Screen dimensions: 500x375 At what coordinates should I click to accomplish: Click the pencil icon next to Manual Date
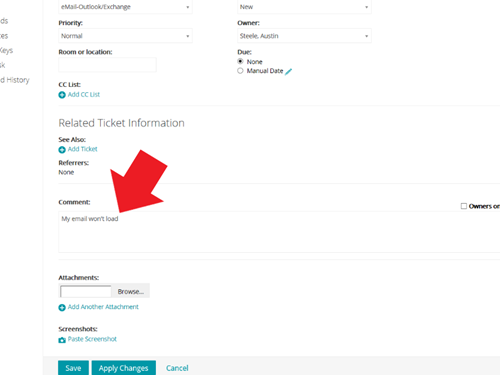click(x=289, y=71)
